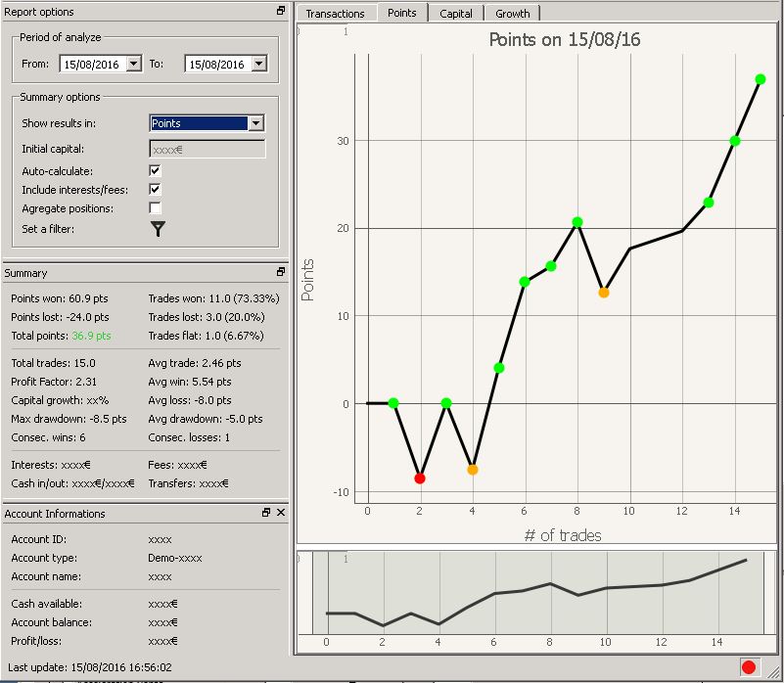This screenshot has width=784, height=683.
Task: Click the orange data point at trade 9
Action: pos(604,292)
